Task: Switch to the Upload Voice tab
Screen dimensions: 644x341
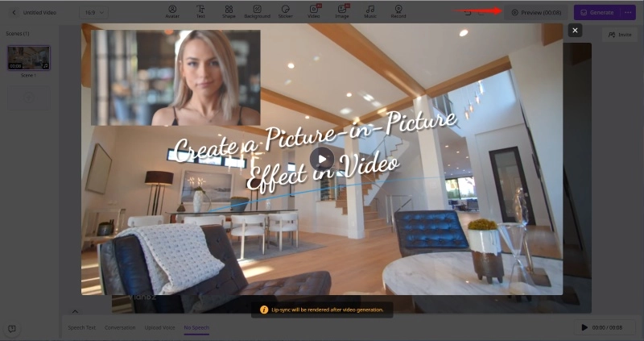Action: point(159,327)
